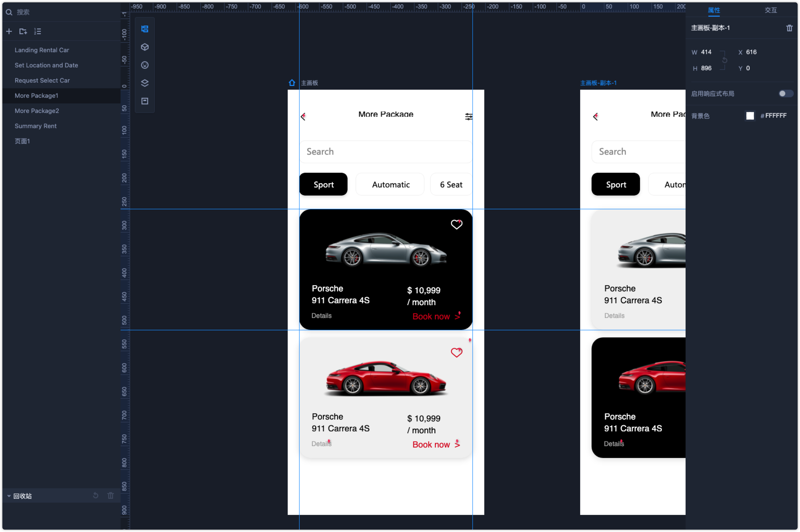Screen dimensions: 800x532
Task: Open the template panel square icon
Action: 145,101
